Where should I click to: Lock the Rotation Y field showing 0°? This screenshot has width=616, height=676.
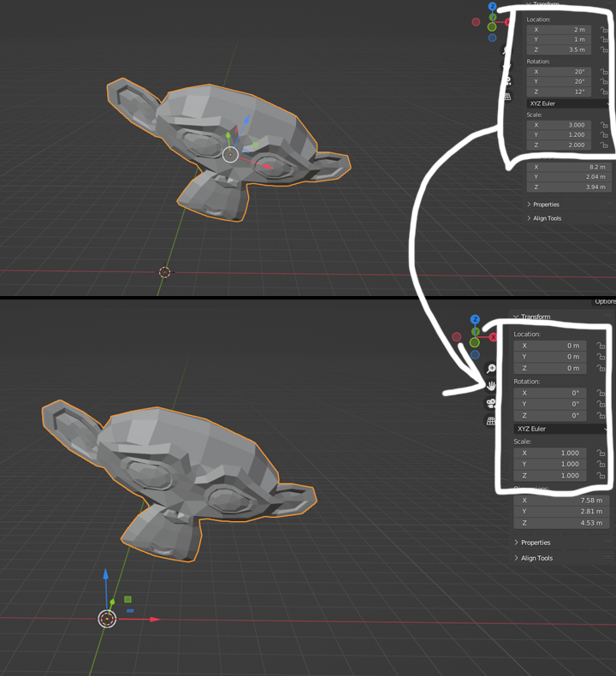tap(601, 404)
